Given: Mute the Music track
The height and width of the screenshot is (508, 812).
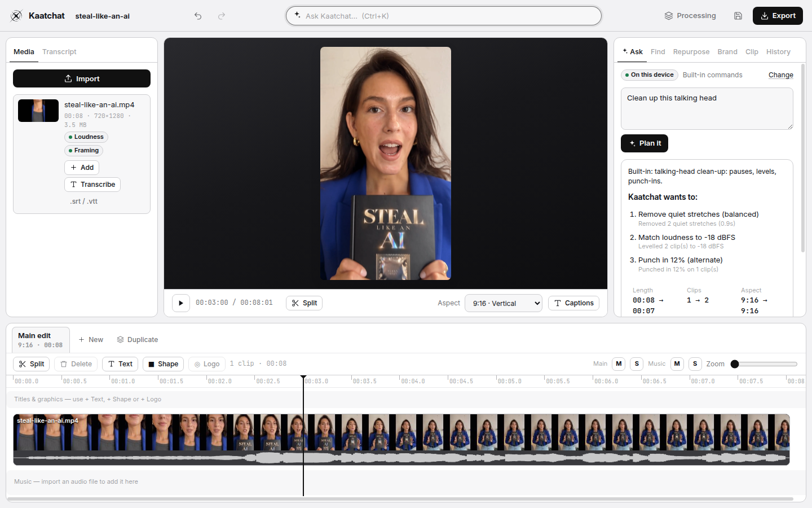Looking at the screenshot, I should point(677,364).
